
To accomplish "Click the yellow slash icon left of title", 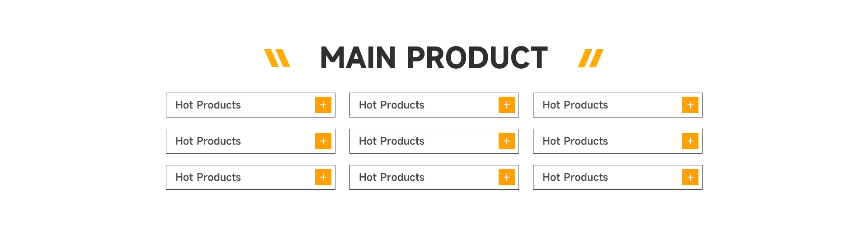I will pyautogui.click(x=277, y=58).
